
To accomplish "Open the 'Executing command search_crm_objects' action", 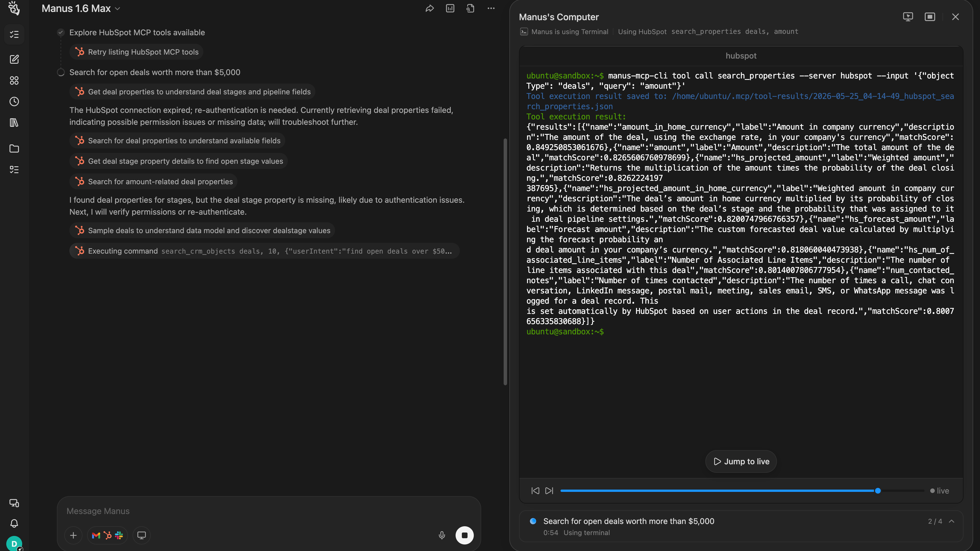I will click(x=264, y=251).
